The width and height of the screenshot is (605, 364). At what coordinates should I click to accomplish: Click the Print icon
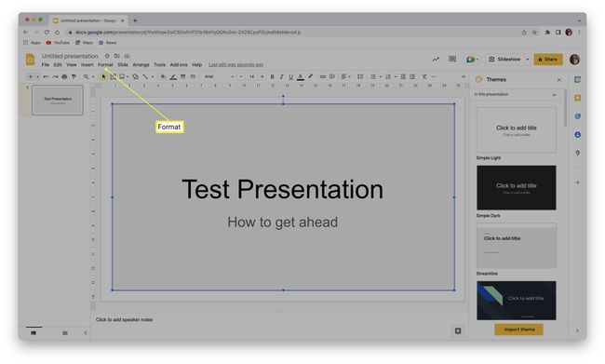[64, 77]
